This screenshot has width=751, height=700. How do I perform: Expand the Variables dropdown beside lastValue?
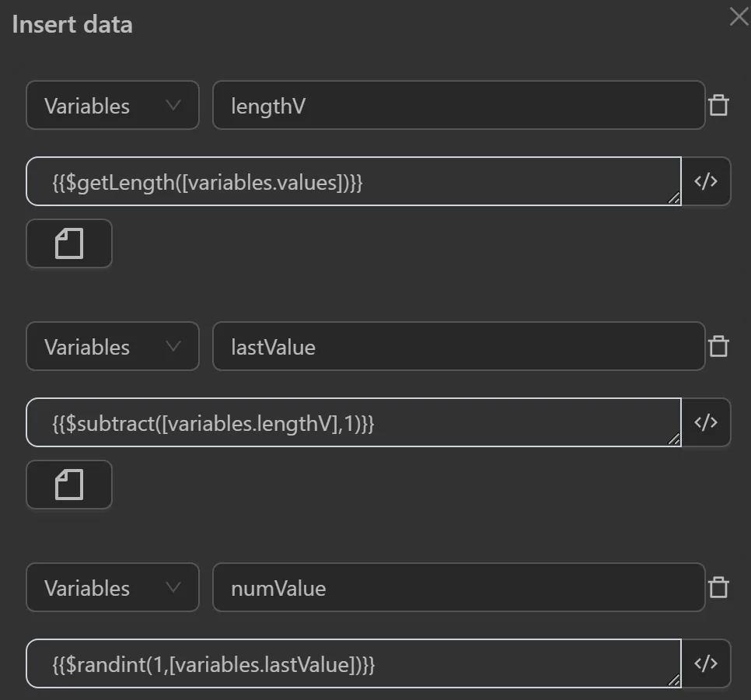point(112,346)
